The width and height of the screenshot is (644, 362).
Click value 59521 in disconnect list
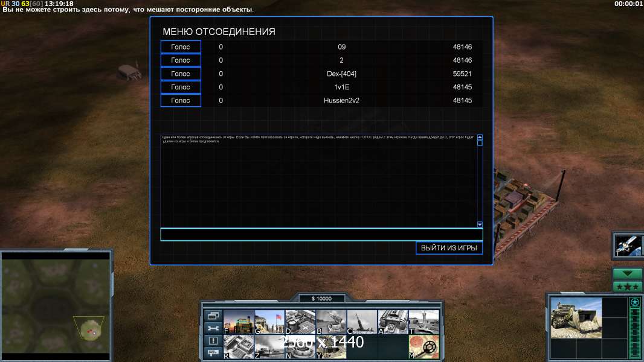[462, 74]
